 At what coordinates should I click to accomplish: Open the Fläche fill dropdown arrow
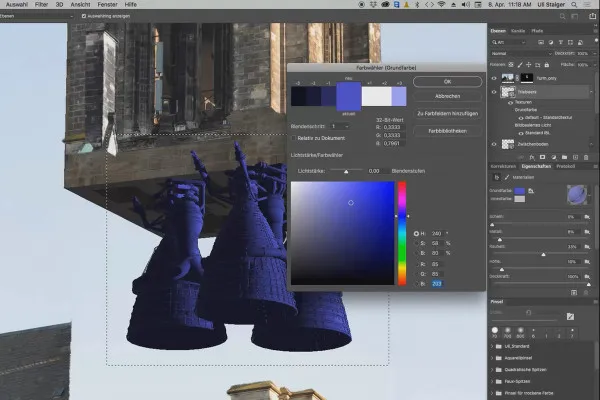(x=594, y=65)
